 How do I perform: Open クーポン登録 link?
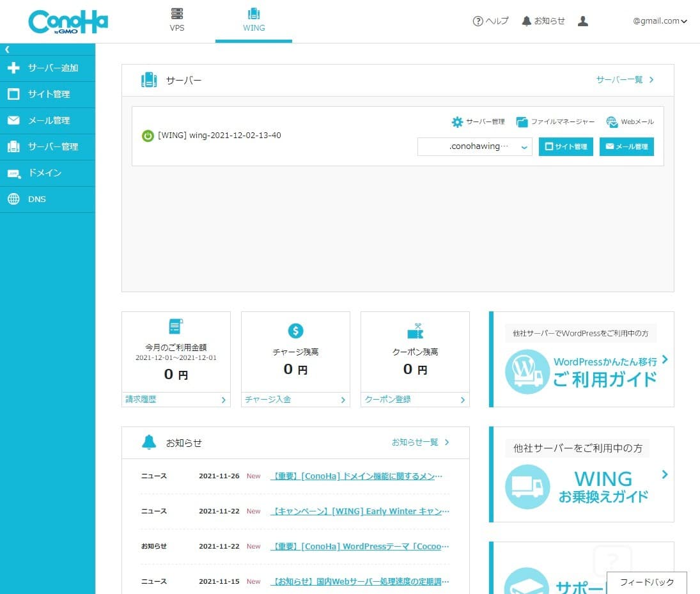(415, 399)
